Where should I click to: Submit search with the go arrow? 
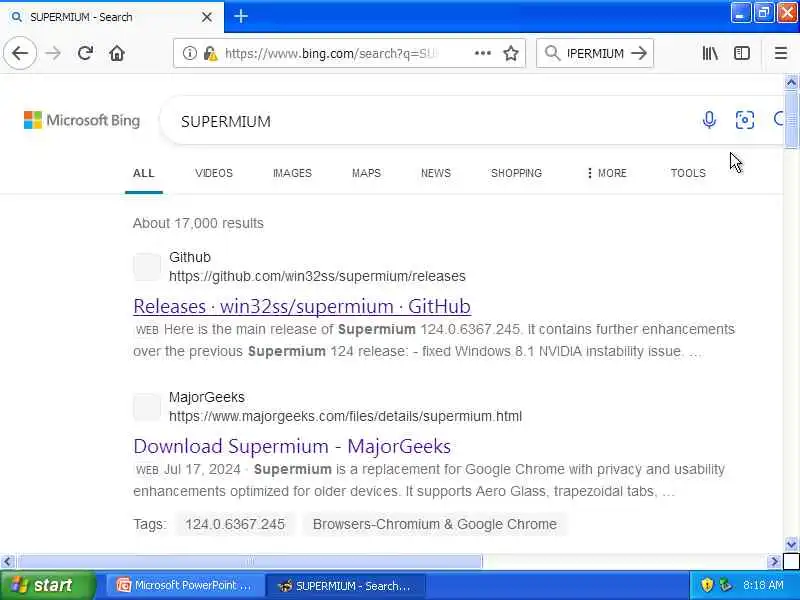click(x=639, y=53)
